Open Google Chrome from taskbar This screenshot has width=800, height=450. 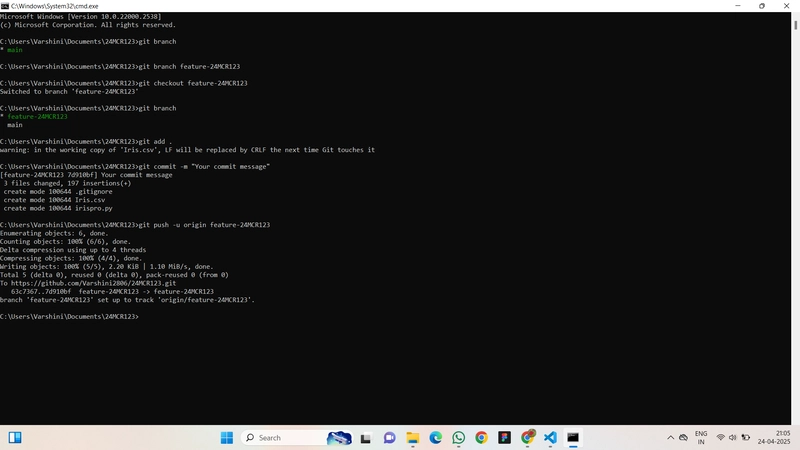(x=481, y=438)
